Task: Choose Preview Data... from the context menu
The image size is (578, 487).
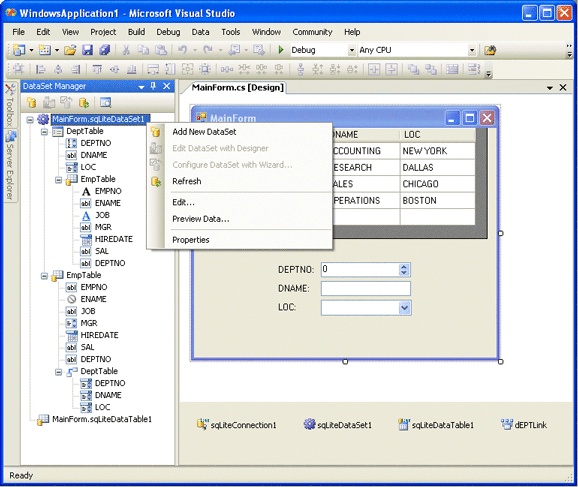Action: (x=240, y=219)
